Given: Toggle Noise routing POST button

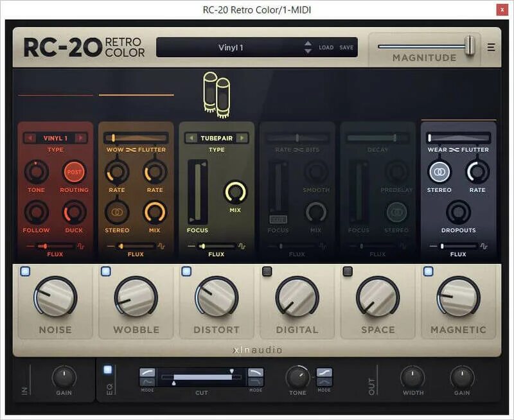Looking at the screenshot, I should (x=74, y=171).
